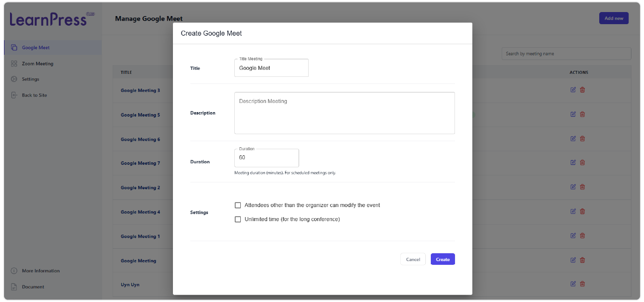Click edit icon for Google Meeting 7
This screenshot has height=302, width=644.
pyautogui.click(x=573, y=162)
